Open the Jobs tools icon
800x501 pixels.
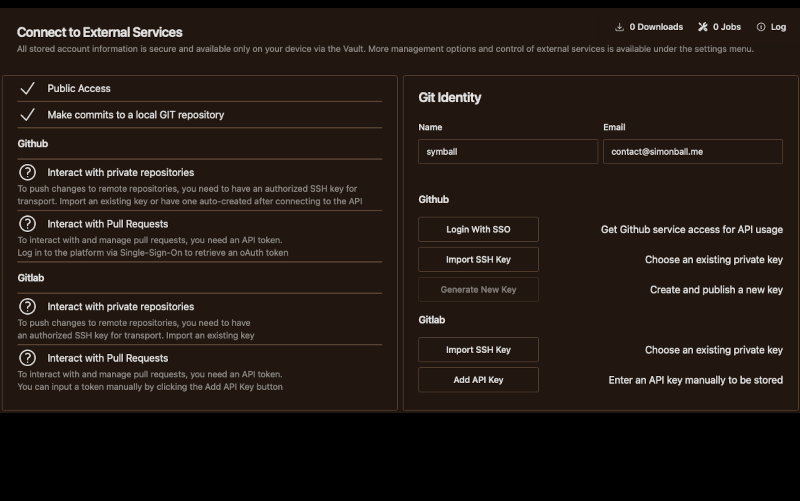coord(703,27)
